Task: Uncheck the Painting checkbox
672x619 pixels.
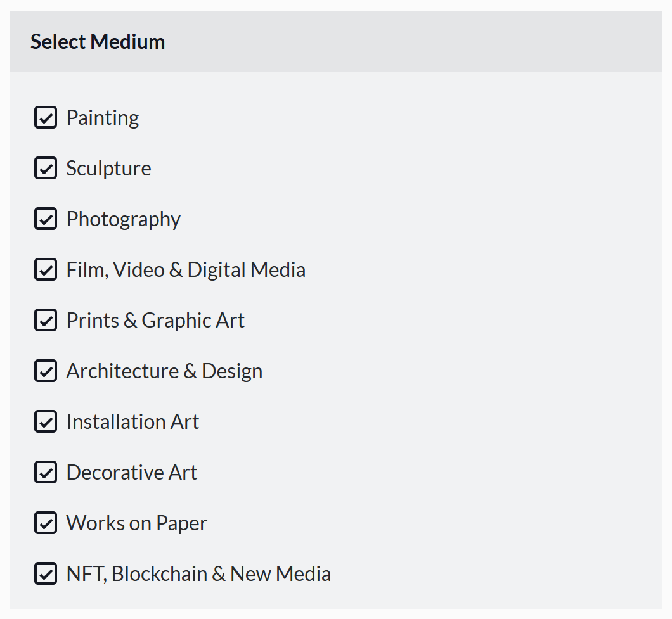Action: tap(46, 118)
